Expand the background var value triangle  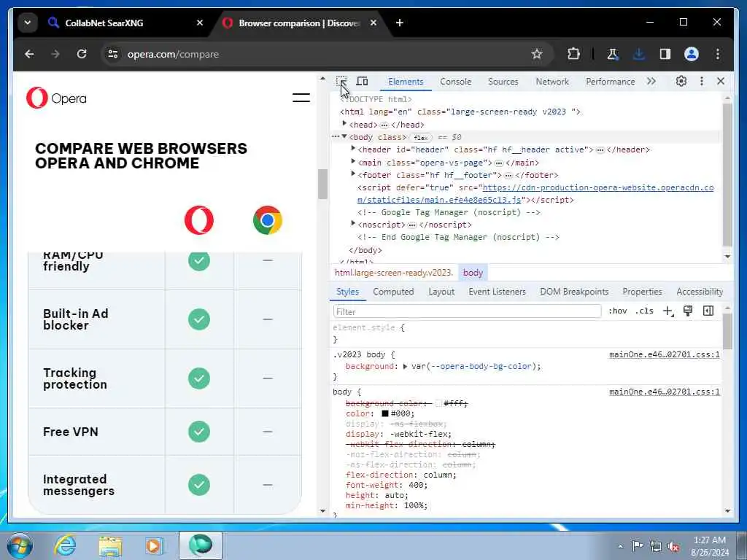405,366
